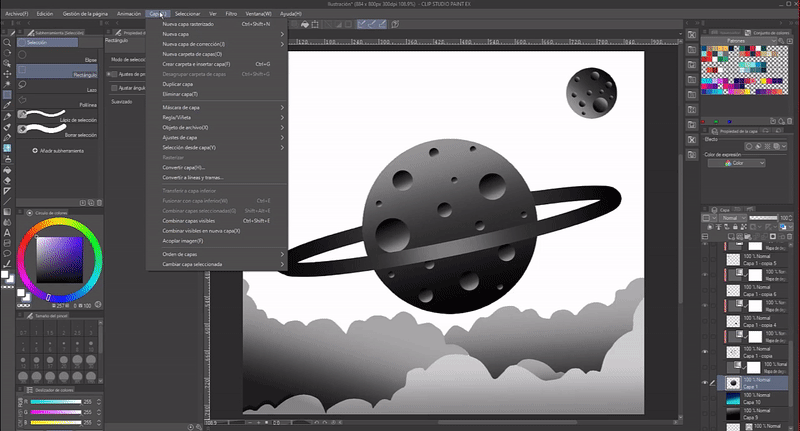The width and height of the screenshot is (800, 431).
Task: Toggle the Ajustes de proporción checkbox
Action: (112, 74)
